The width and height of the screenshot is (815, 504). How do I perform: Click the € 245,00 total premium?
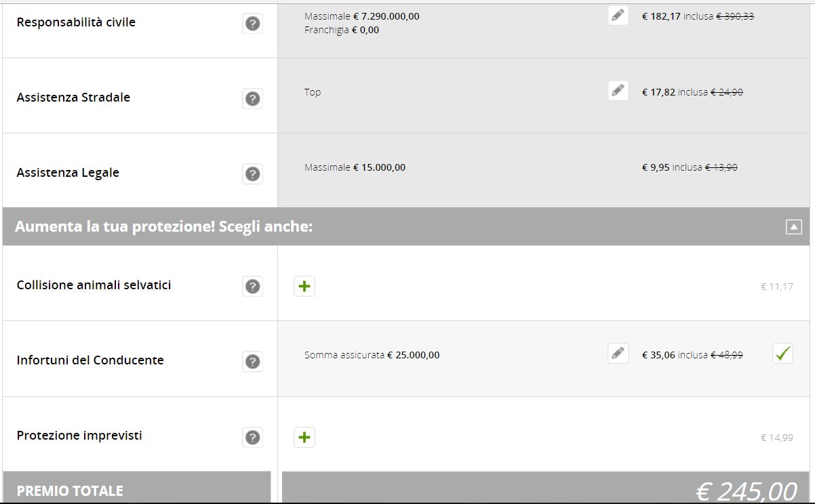tap(746, 490)
